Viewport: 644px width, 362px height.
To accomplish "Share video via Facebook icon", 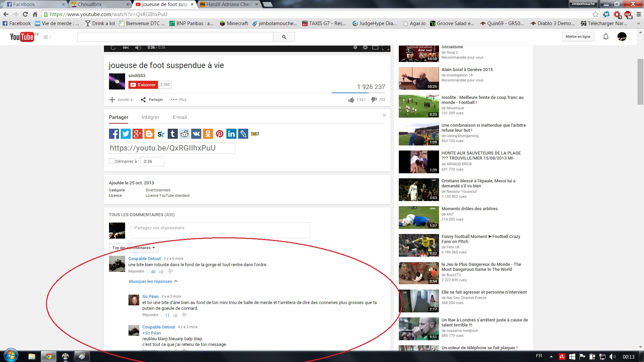I will 114,134.
